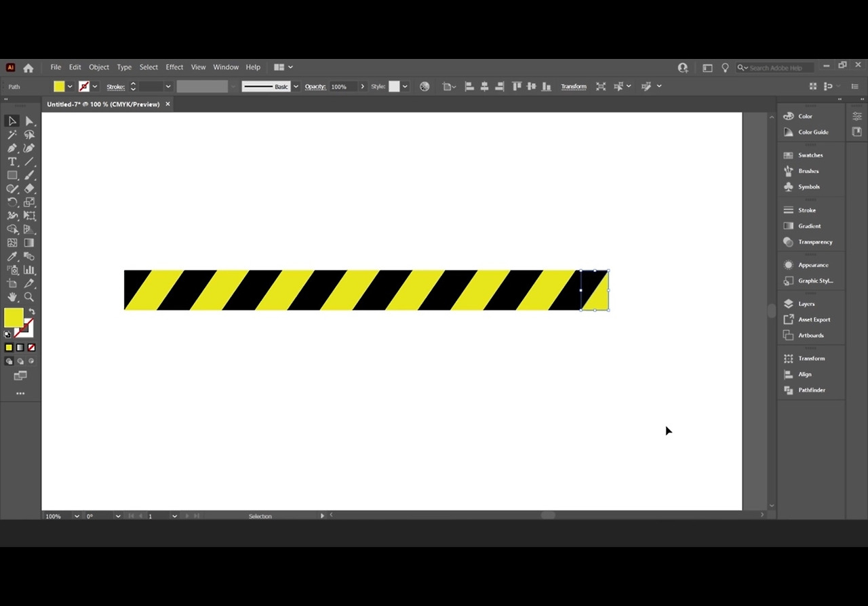The width and height of the screenshot is (868, 606).
Task: Activate the Paintbrush tool
Action: tap(29, 176)
